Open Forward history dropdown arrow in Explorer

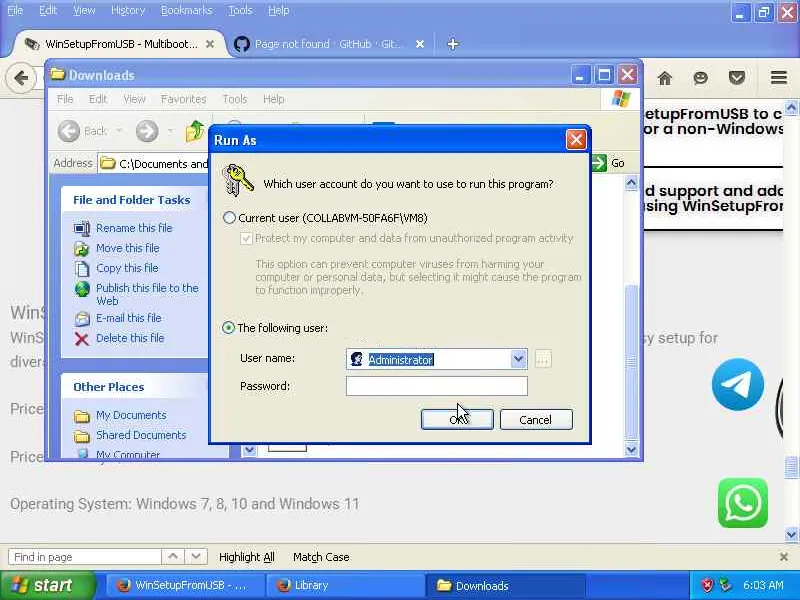pos(169,131)
